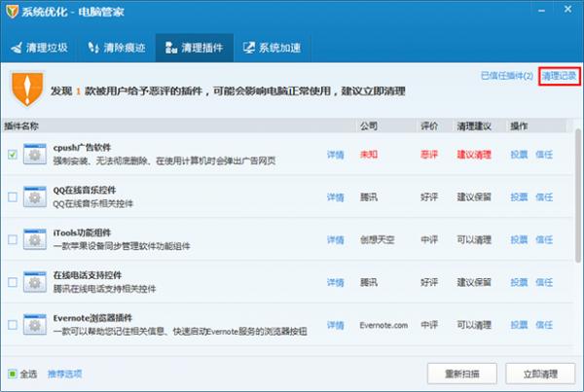This screenshot has height=392, width=584.
Task: Toggle the 全选 select-all checkbox
Action: pyautogui.click(x=13, y=374)
